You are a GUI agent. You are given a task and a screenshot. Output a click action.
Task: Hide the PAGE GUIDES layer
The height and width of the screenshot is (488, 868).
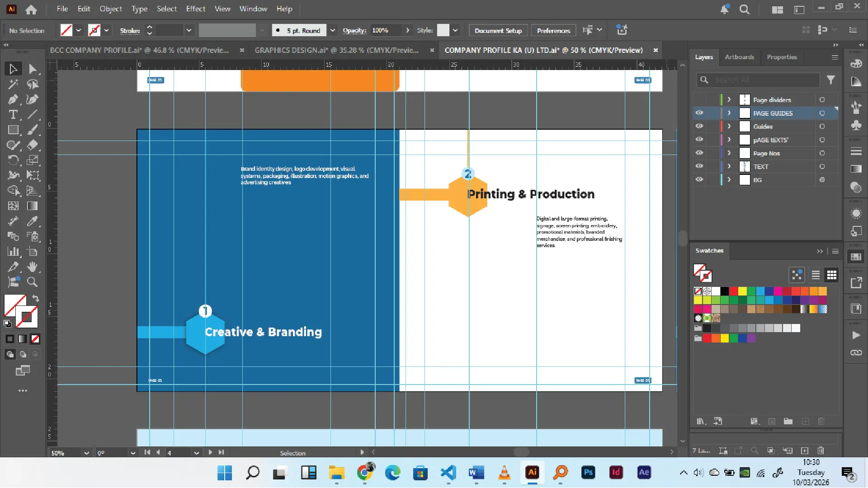699,113
